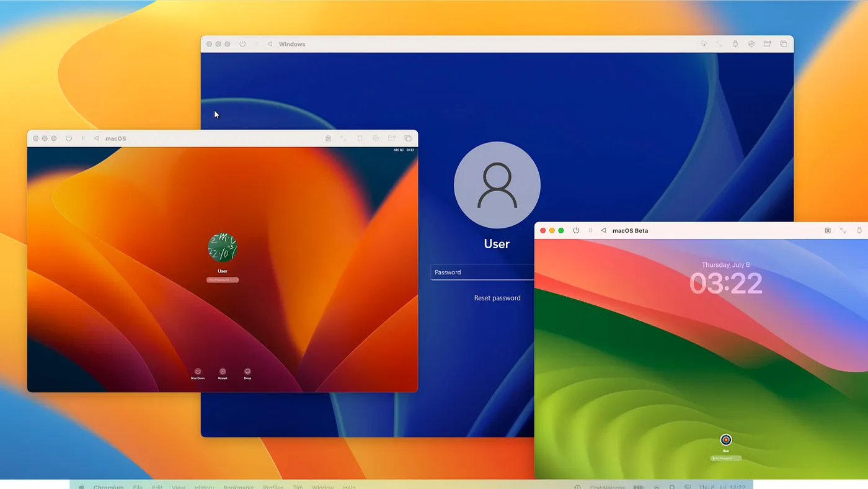Select the User avatar on the Windows login screen
Image resolution: width=868 pixels, height=489 pixels.
tap(497, 185)
